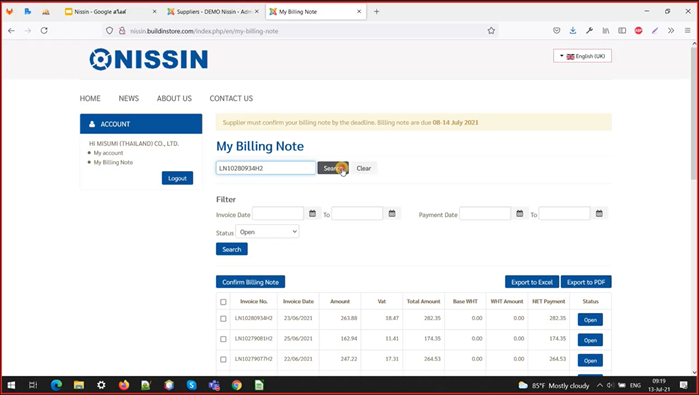Open the Firefox downloads arrow
The image size is (699, 395).
573,30
